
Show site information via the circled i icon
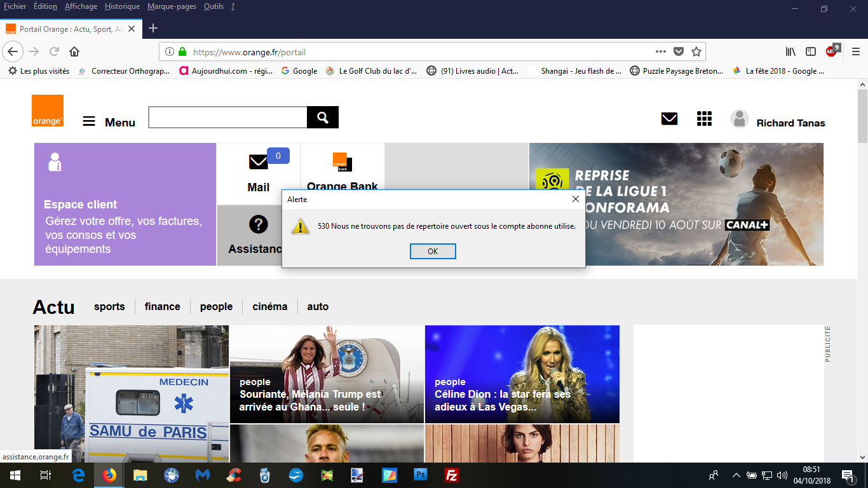point(170,51)
